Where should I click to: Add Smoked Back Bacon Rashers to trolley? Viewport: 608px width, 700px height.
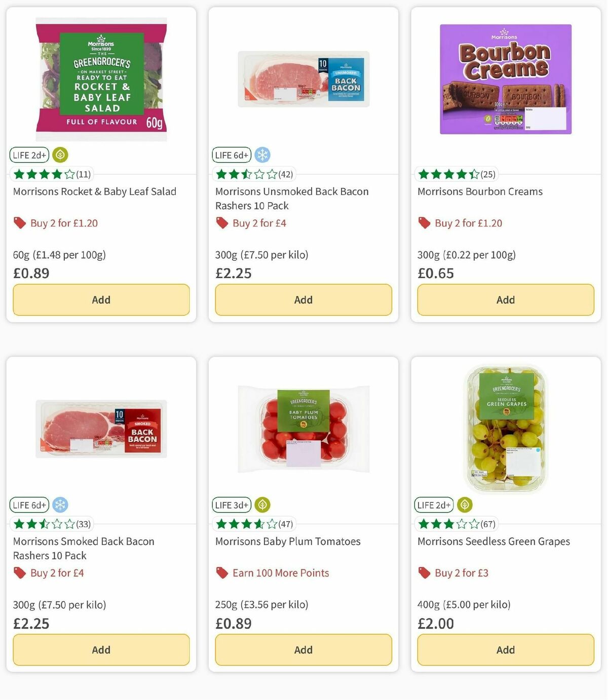click(101, 650)
